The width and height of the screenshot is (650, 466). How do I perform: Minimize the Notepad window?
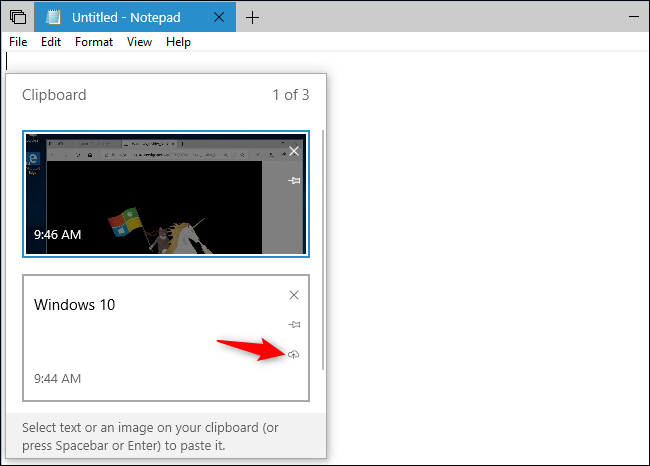pos(634,17)
